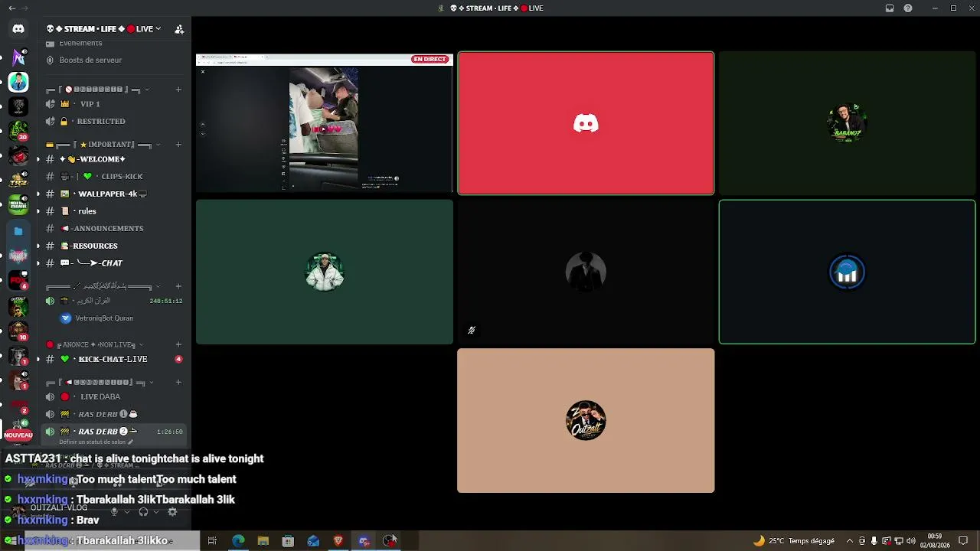Open the server icon with 10 notifications
The width and height of the screenshot is (980, 551).
tap(18, 331)
